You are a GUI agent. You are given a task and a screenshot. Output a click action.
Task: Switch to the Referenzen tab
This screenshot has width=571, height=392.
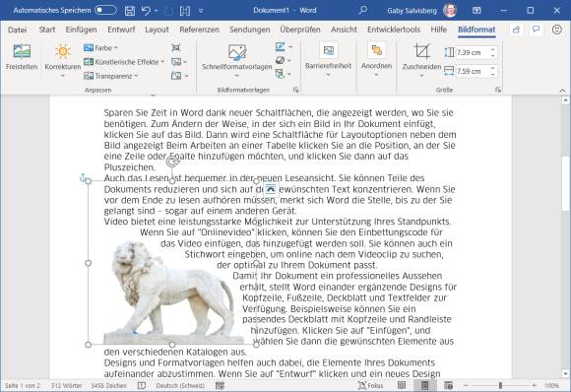coord(199,30)
